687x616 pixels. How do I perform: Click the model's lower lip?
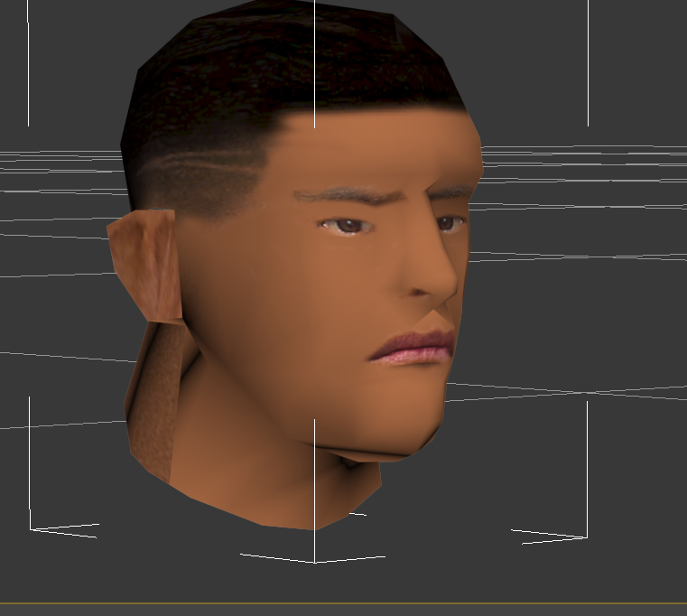pos(411,356)
